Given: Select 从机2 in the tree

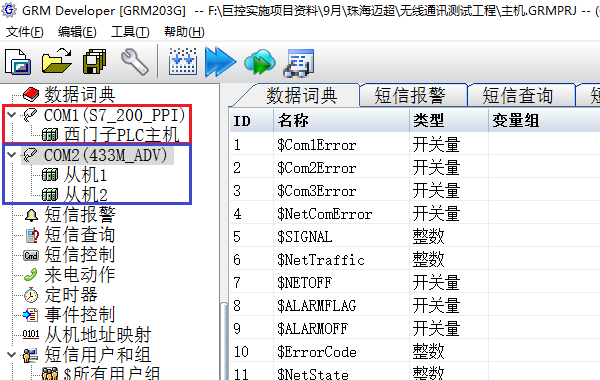Looking at the screenshot, I should tap(85, 195).
